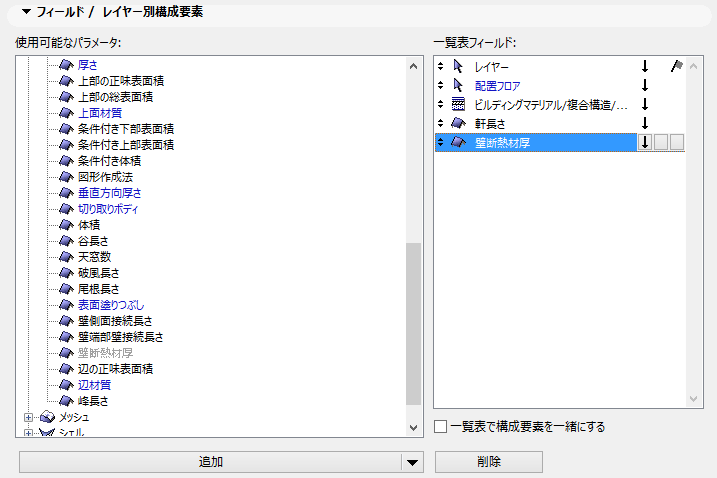This screenshot has width=717, height=478.
Task: Click arrow cursor icon in 配置フロア field
Action: click(458, 86)
